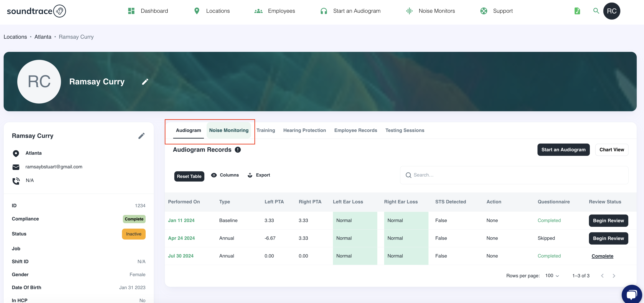644x303 pixels.
Task: Go to previous page arrow
Action: tap(602, 276)
